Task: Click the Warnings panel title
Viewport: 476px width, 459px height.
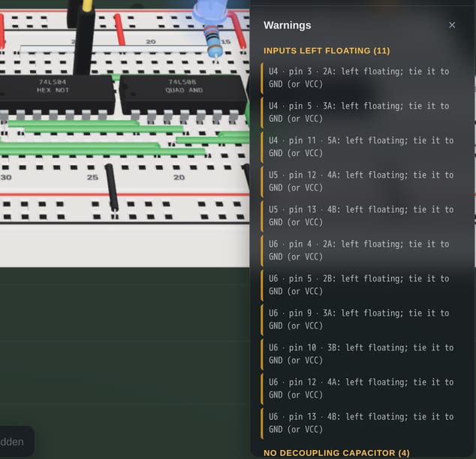Action: (x=288, y=25)
